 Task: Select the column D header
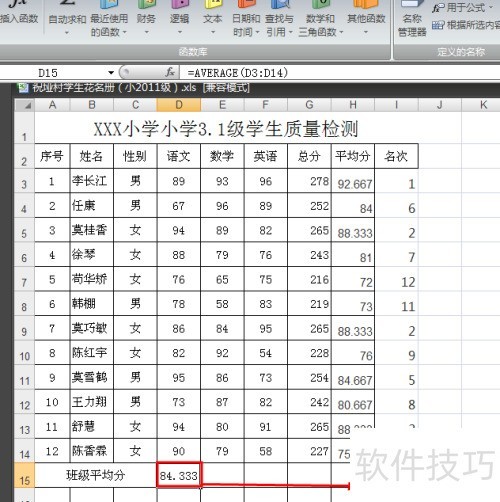pos(179,105)
